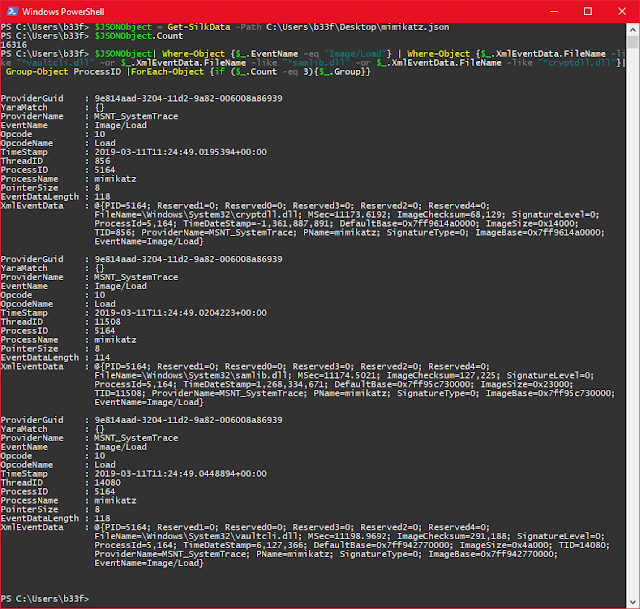Image resolution: width=640 pixels, height=609 pixels.
Task: Click the final PS C:\Users\b33f> prompt
Action: pyautogui.click(x=44, y=599)
